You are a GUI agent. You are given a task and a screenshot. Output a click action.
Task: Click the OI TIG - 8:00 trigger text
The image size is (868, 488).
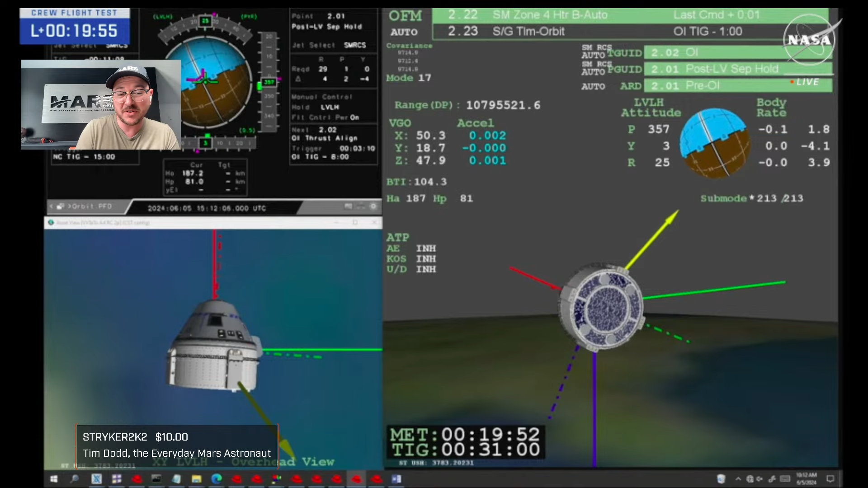point(320,157)
